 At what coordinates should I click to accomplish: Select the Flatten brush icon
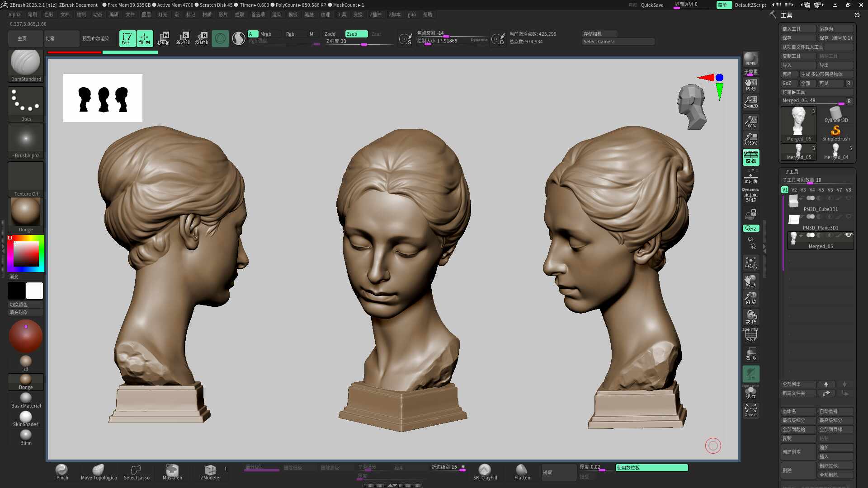pyautogui.click(x=522, y=470)
